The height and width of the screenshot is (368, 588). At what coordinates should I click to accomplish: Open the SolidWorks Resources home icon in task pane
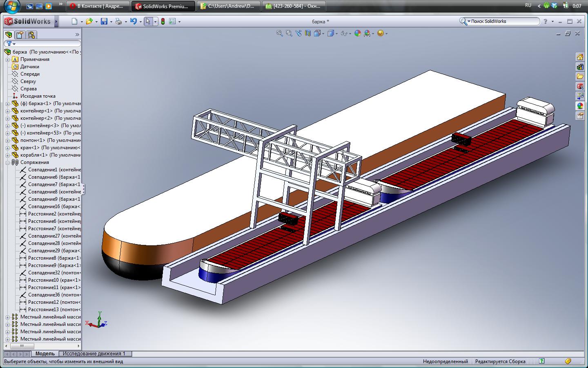[x=580, y=57]
